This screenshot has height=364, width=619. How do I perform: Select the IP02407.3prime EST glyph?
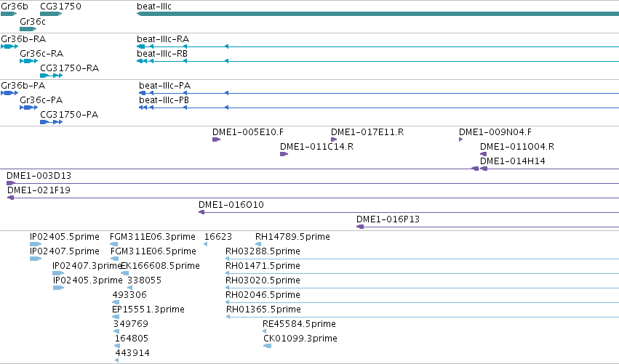[x=58, y=273]
